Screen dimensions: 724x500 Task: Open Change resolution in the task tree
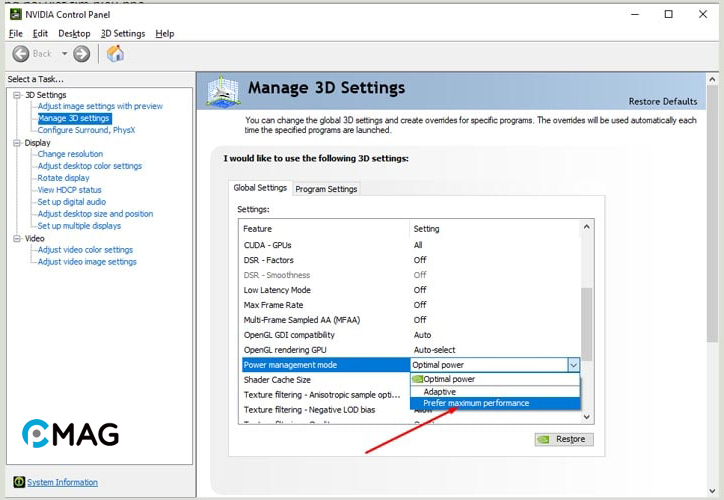[70, 154]
